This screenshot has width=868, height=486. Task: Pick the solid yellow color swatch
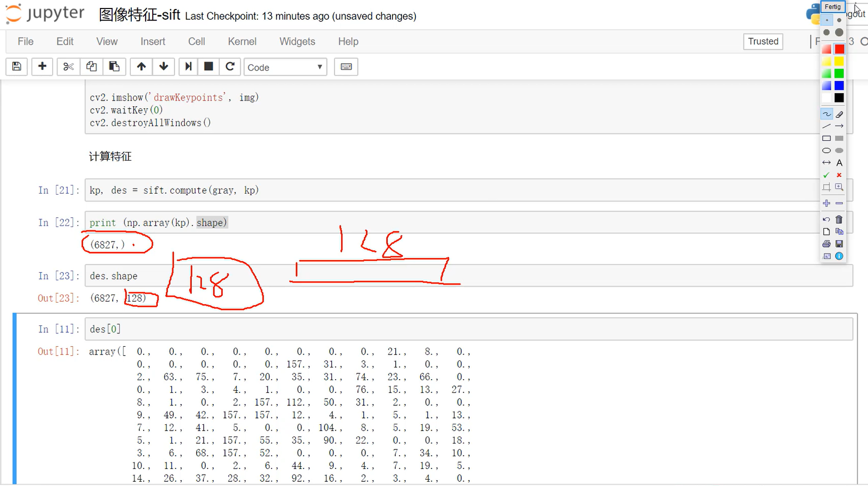[839, 61]
